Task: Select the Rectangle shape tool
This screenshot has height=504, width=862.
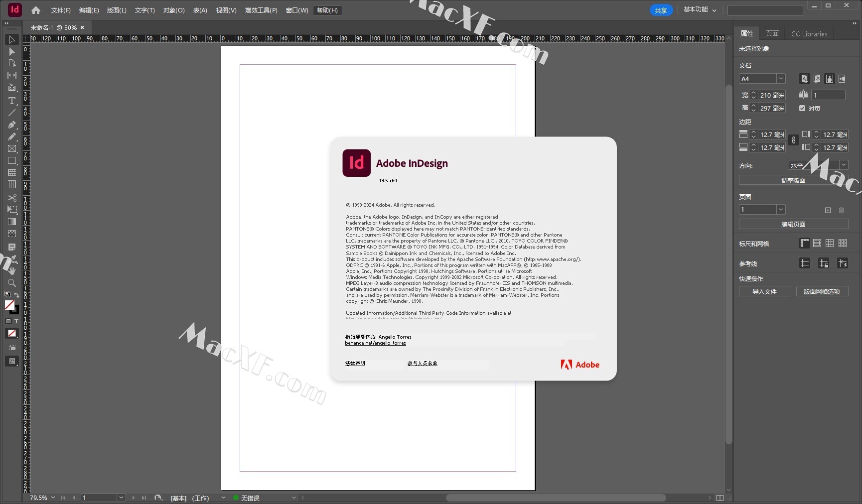Action: (x=12, y=160)
